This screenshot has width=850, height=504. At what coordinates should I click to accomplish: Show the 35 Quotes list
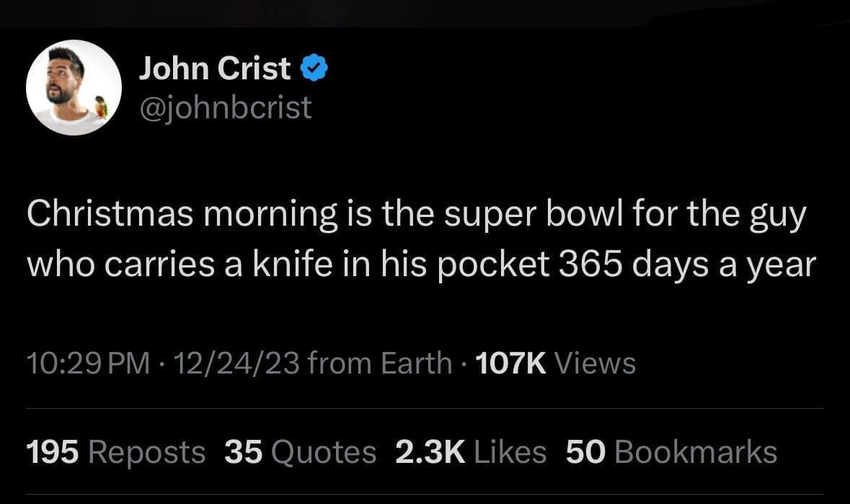300,452
